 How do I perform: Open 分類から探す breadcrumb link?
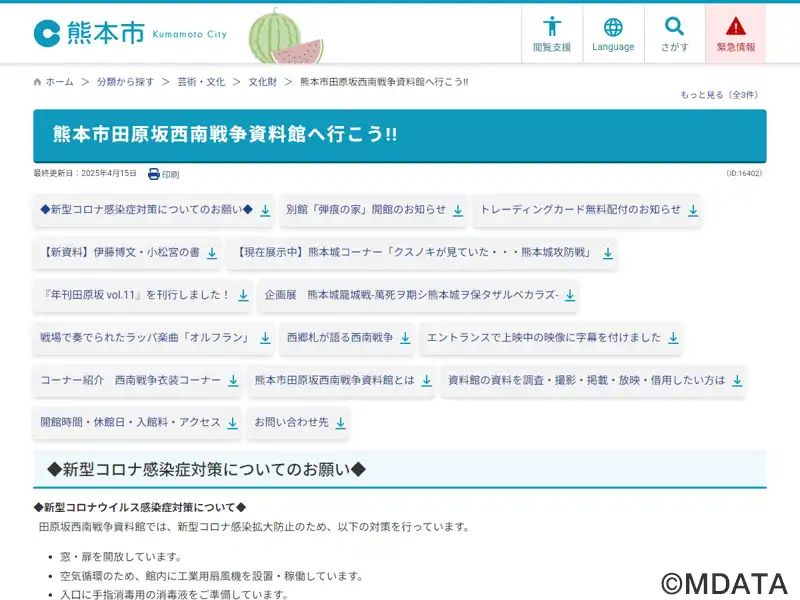click(126, 82)
